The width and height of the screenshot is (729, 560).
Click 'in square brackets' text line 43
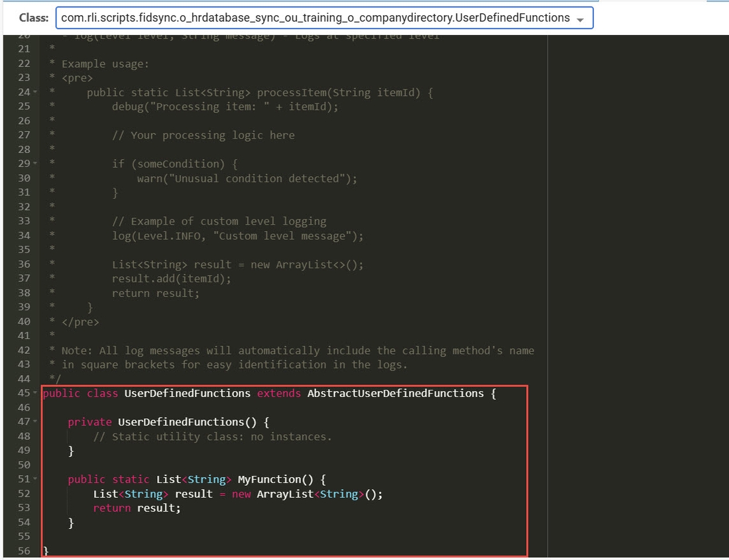pos(118,364)
